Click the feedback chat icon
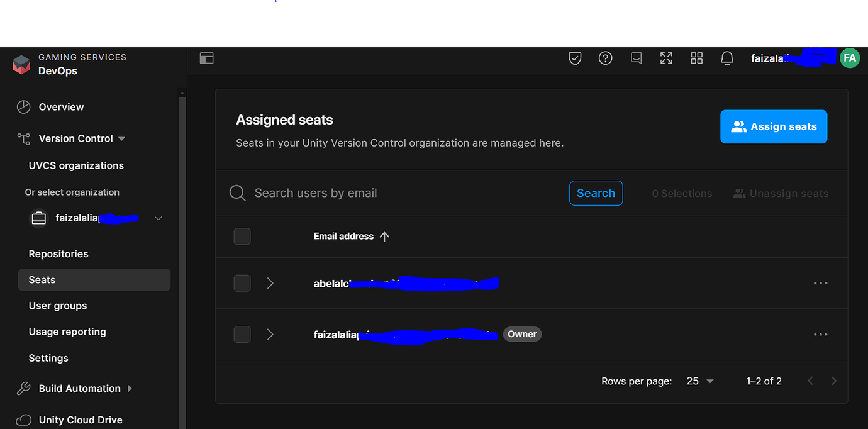 point(636,58)
